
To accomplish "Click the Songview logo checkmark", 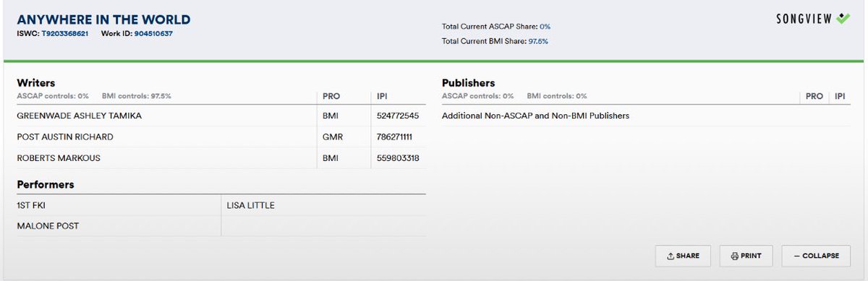I will coord(843,19).
